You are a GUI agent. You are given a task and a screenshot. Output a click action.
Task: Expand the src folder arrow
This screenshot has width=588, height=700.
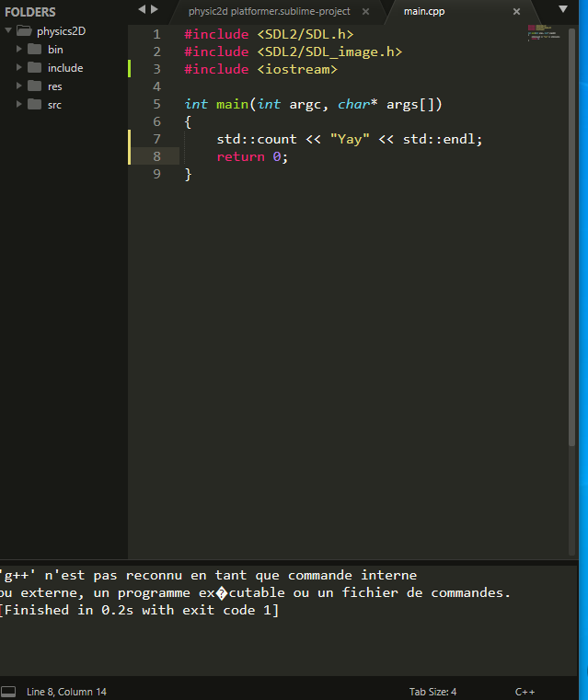pos(18,104)
